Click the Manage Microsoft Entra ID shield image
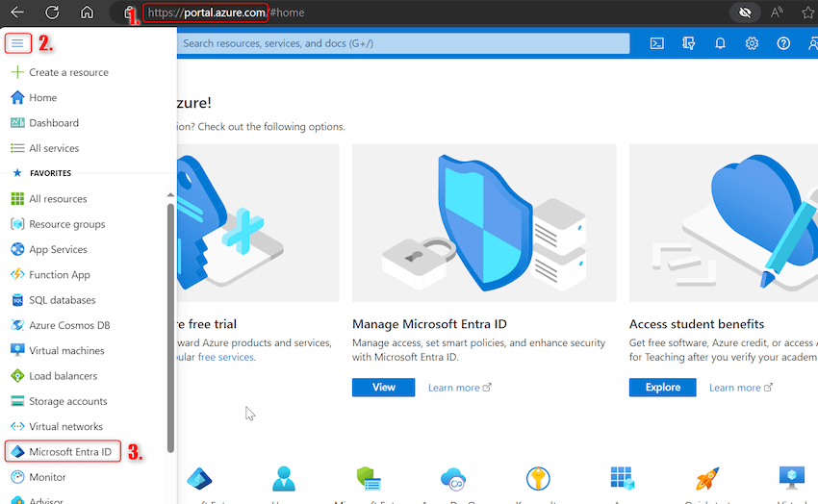The image size is (818, 504). pyautogui.click(x=484, y=223)
